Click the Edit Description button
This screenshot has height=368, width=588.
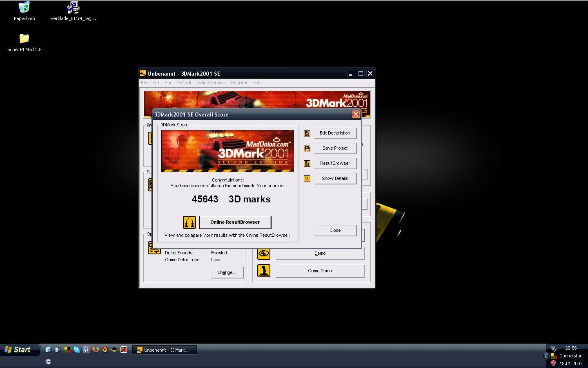pyautogui.click(x=335, y=133)
